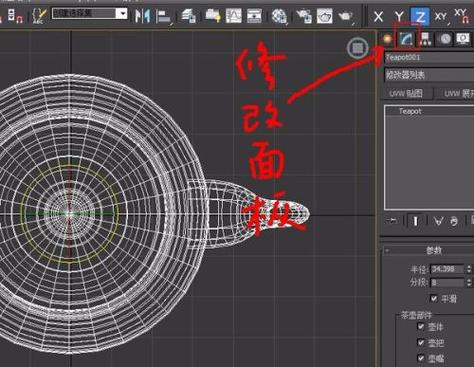Restrict transform to Y axis
The image size is (474, 367).
tap(399, 16)
